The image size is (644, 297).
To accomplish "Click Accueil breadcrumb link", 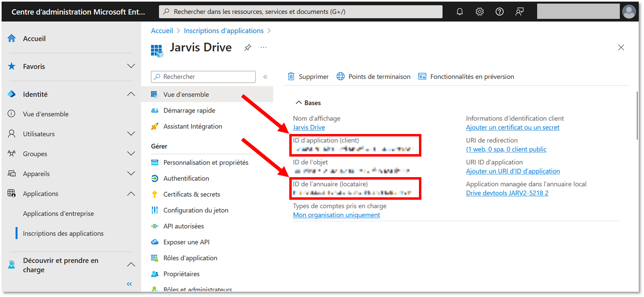I will click(162, 31).
